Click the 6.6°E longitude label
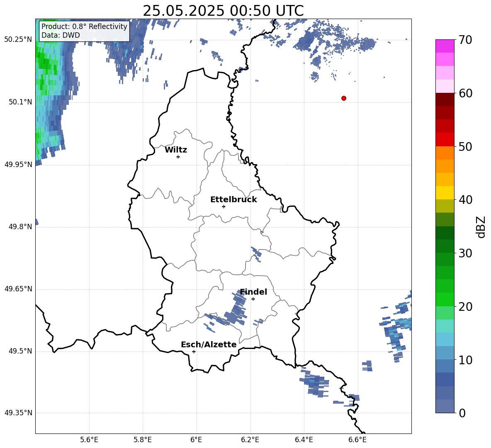This screenshot has height=448, width=491. (x=357, y=440)
